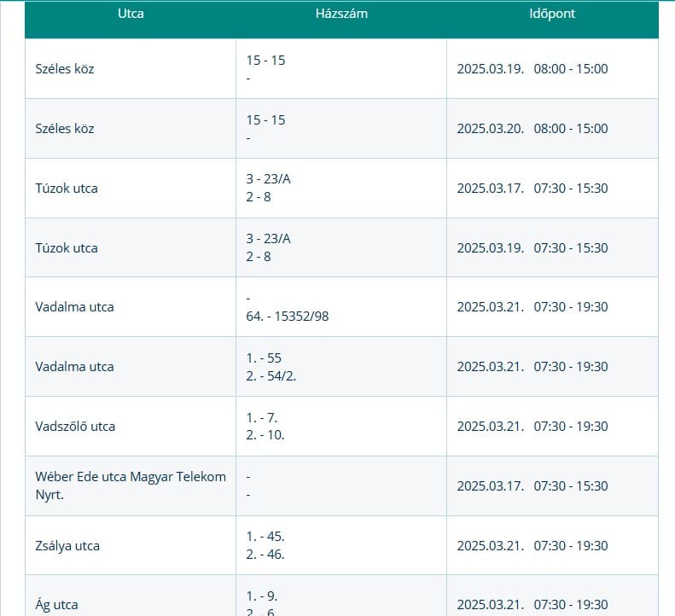This screenshot has height=616, width=675.
Task: Select the Széles köz date 2025.03.20. cell
Action: point(532,129)
